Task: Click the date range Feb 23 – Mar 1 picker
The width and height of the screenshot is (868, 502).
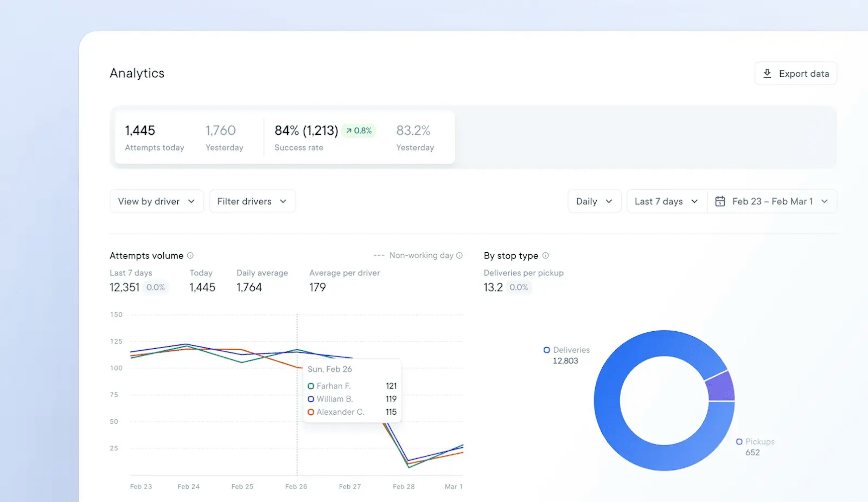Action: [x=771, y=201]
